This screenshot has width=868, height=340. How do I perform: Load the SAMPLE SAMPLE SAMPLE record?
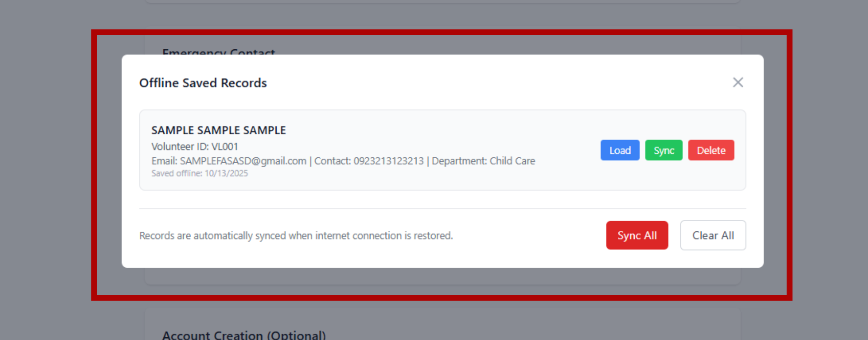coord(620,150)
